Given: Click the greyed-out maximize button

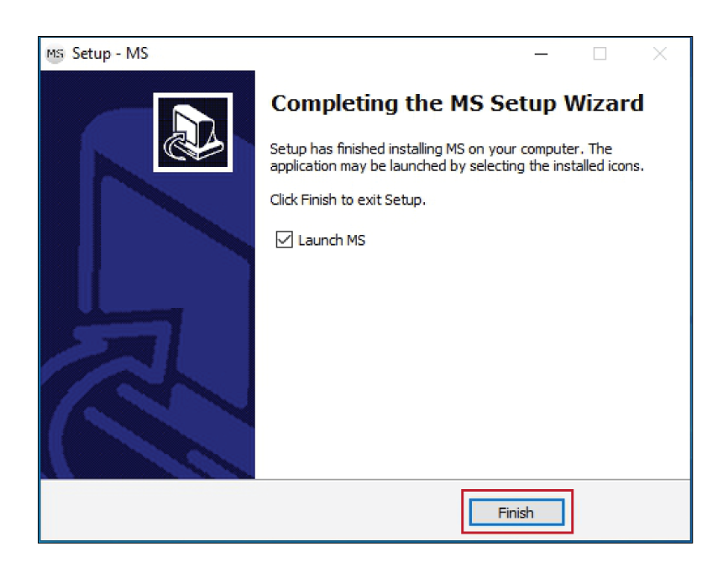Looking at the screenshot, I should [600, 54].
